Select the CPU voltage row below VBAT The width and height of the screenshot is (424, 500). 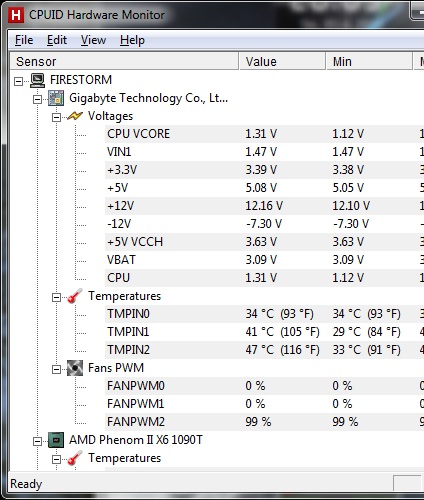coord(264,278)
